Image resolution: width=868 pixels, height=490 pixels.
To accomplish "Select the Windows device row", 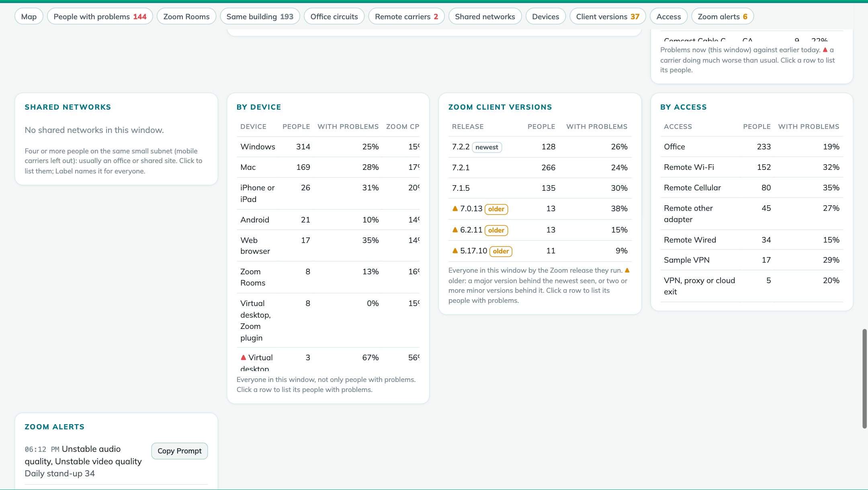I will [x=328, y=147].
